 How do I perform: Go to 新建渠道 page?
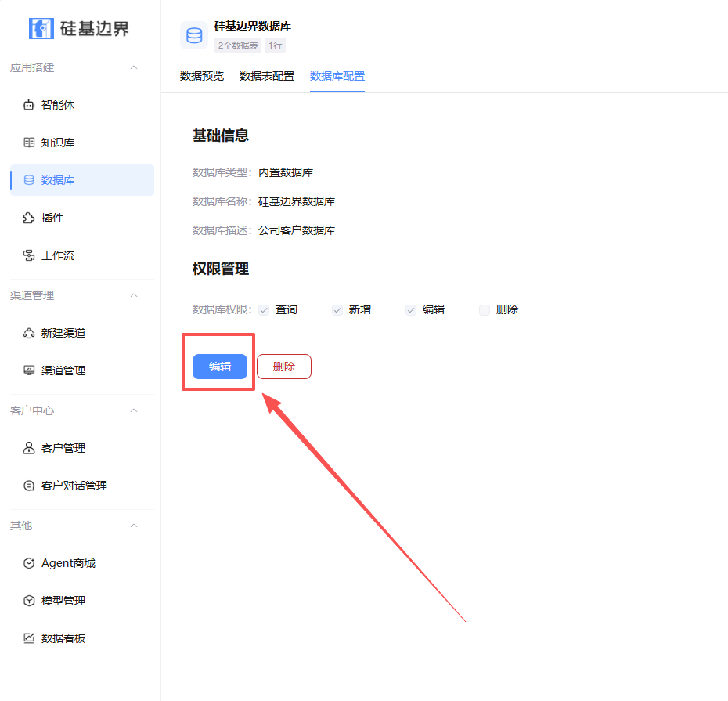pos(82,333)
